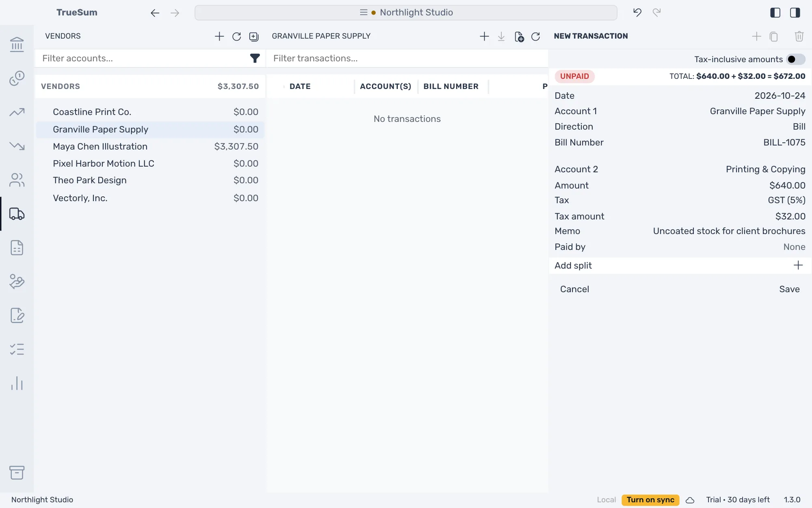Refresh the Vendors list

[236, 37]
